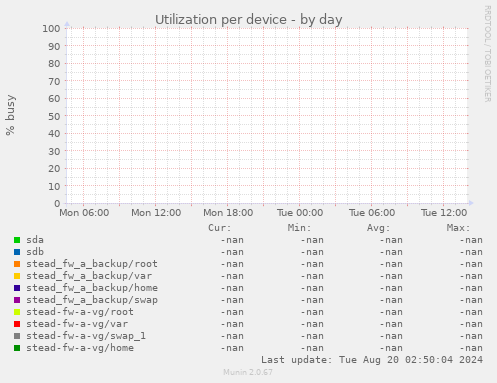Select the sdb legend label
The image size is (497, 383).
[x=35, y=252]
